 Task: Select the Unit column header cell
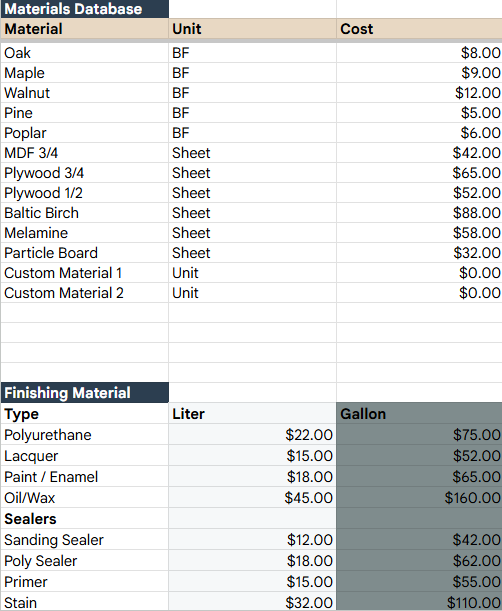(x=253, y=29)
